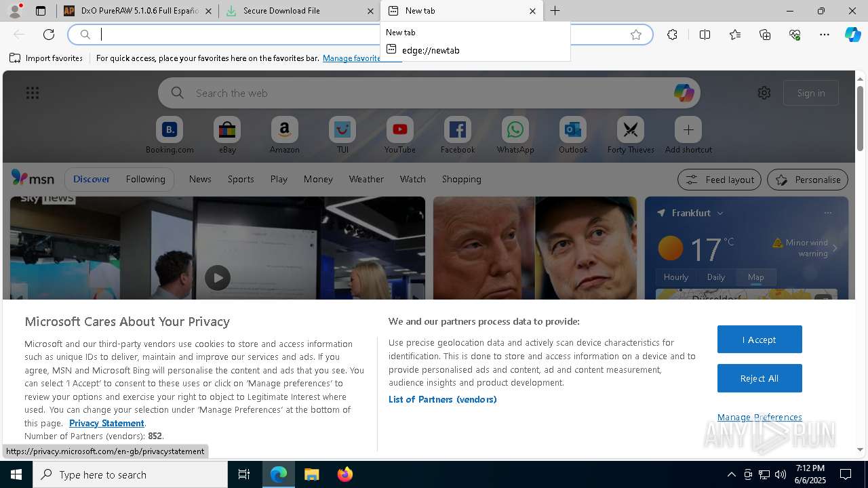Screen dimensions: 868x488
Task: Open the Booking.com shortcut
Action: 170,135
